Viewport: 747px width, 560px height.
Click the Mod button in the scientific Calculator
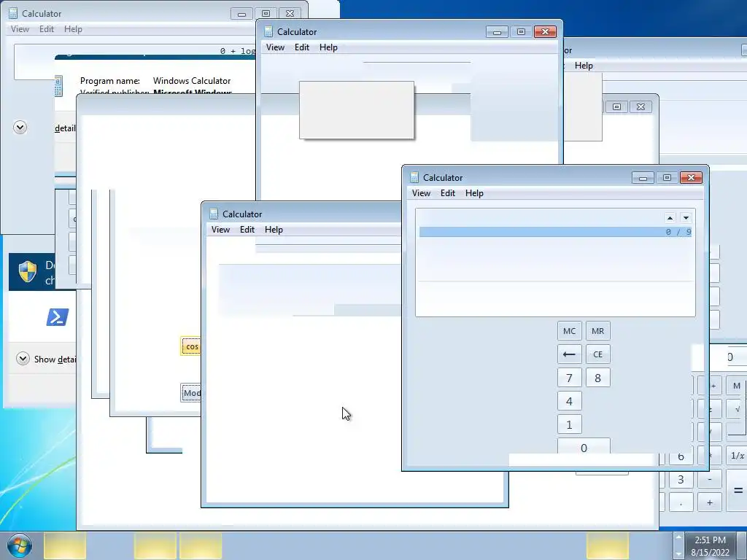(191, 393)
